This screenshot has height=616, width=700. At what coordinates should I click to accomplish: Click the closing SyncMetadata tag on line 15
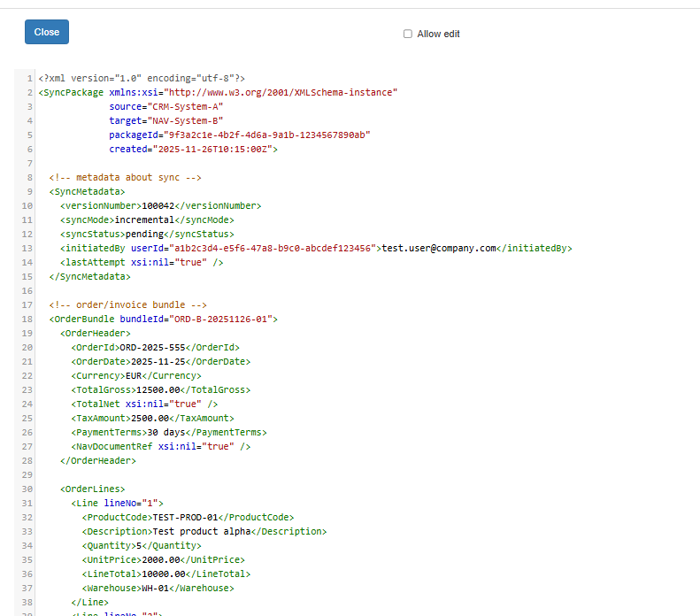tap(89, 277)
